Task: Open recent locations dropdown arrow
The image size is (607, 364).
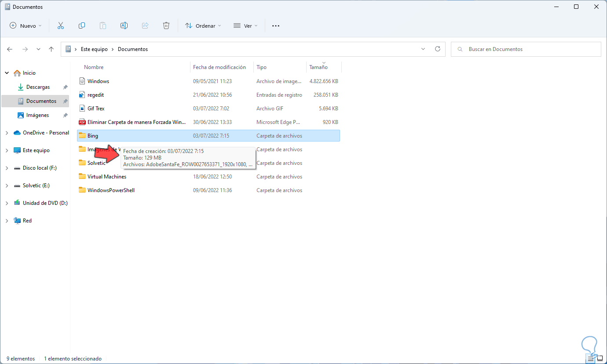Action: [x=38, y=49]
